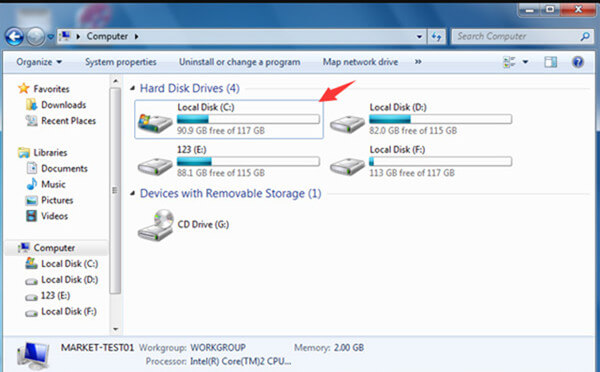Select Local Disk (C:) drive icon
600x372 pixels.
pos(155,123)
